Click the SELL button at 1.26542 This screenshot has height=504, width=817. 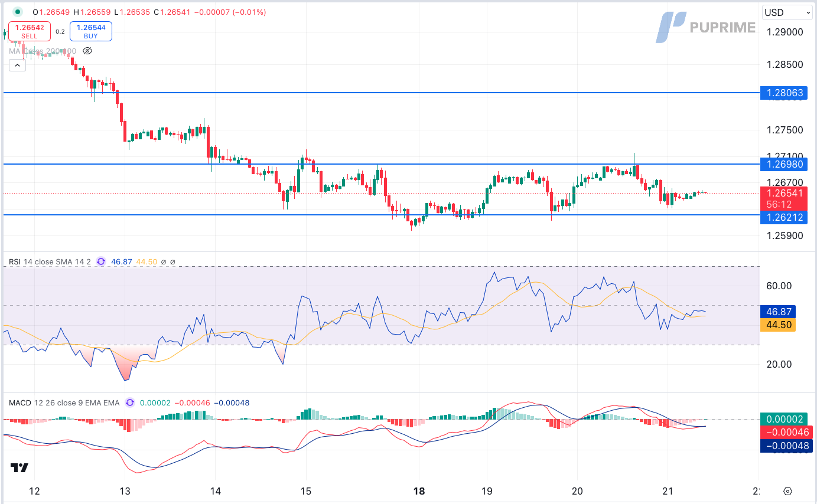tap(29, 31)
